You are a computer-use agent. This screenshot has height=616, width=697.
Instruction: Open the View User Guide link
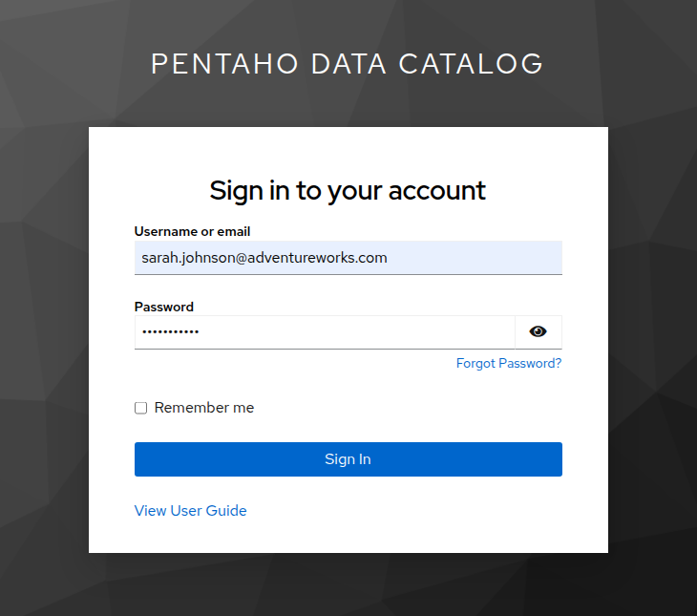click(190, 511)
